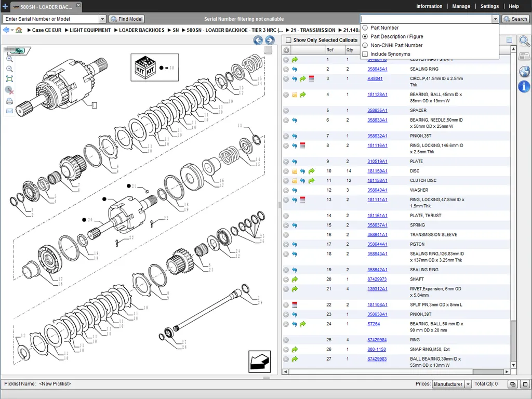Image resolution: width=532 pixels, height=399 pixels.
Task: Toggle the small square checkbox atop diagram
Action: [x=268, y=50]
